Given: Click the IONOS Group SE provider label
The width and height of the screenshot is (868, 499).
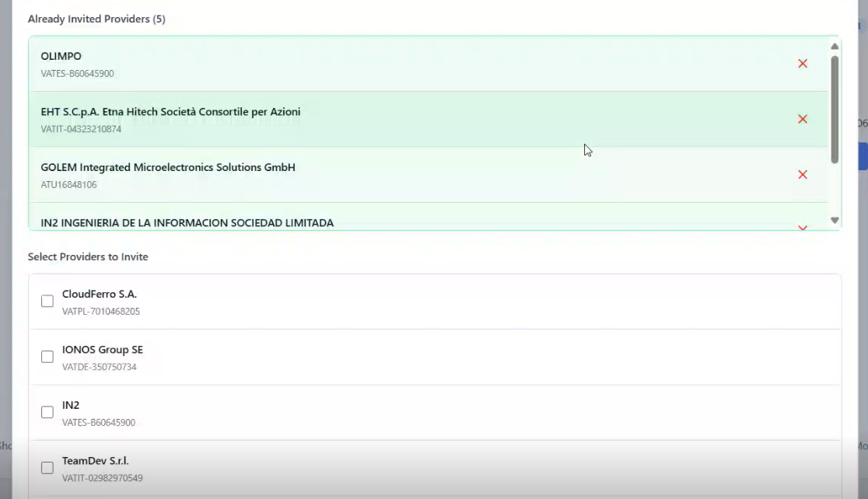Looking at the screenshot, I should tap(103, 350).
